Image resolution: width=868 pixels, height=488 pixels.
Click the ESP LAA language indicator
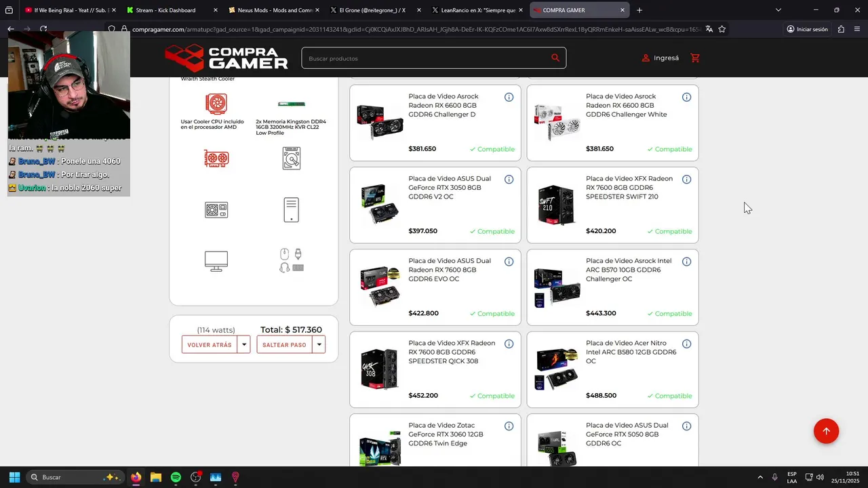[x=792, y=477]
